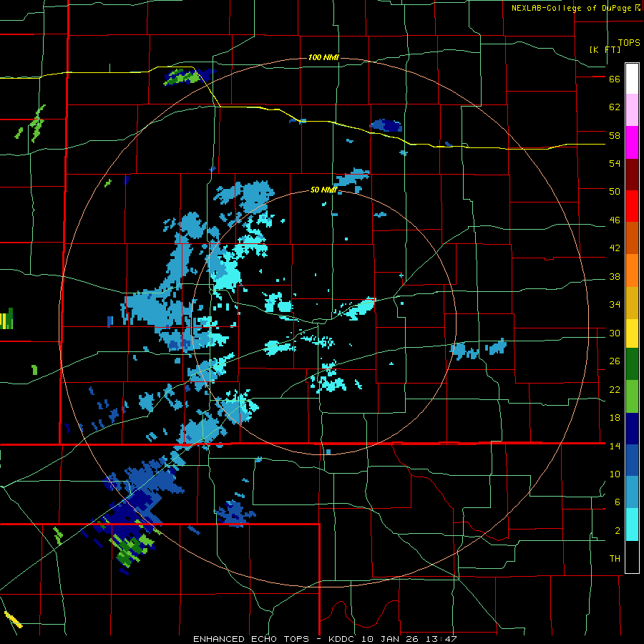This screenshot has width=644, height=644.
Task: Click the yellow legend swatch
Action: tap(632, 333)
